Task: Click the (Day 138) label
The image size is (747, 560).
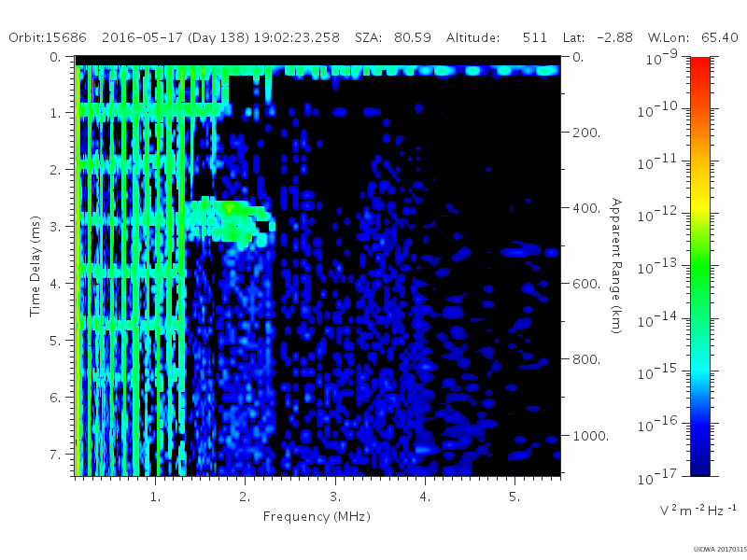Action: [x=218, y=38]
